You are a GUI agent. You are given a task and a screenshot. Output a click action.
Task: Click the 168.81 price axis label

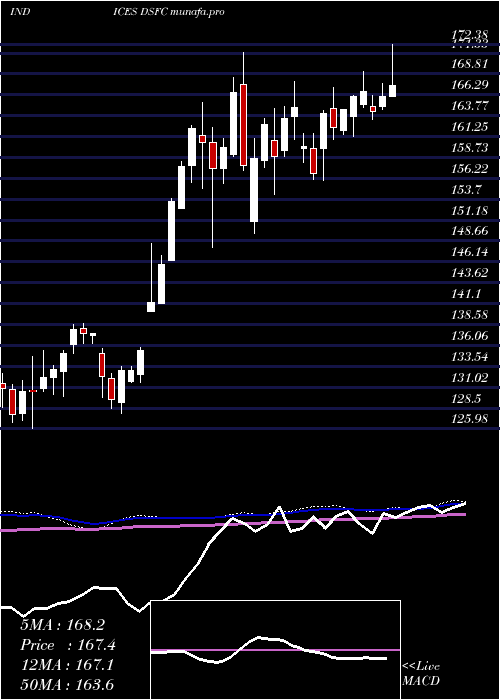[x=469, y=64]
